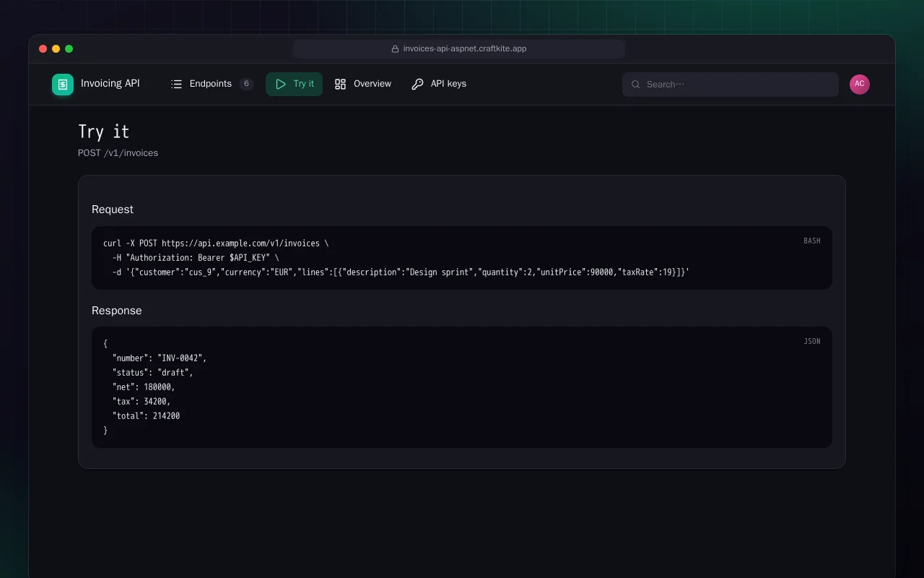The width and height of the screenshot is (924, 578).
Task: Switch to the Try it tab
Action: coord(294,85)
